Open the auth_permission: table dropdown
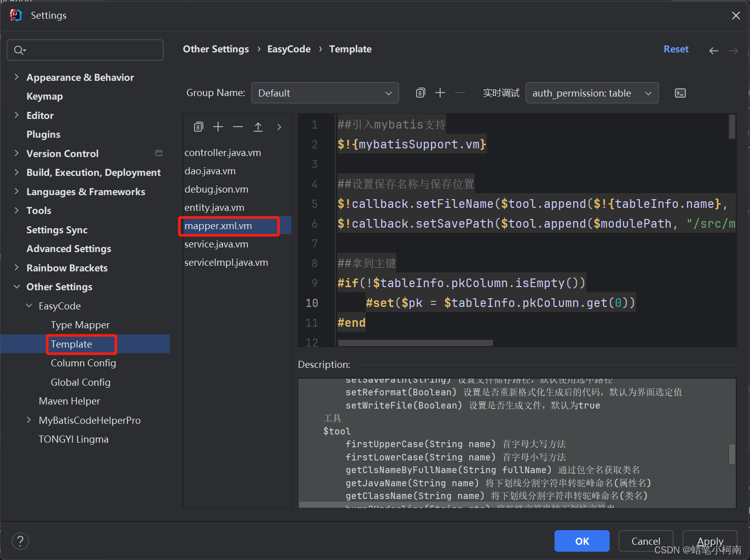 click(592, 93)
